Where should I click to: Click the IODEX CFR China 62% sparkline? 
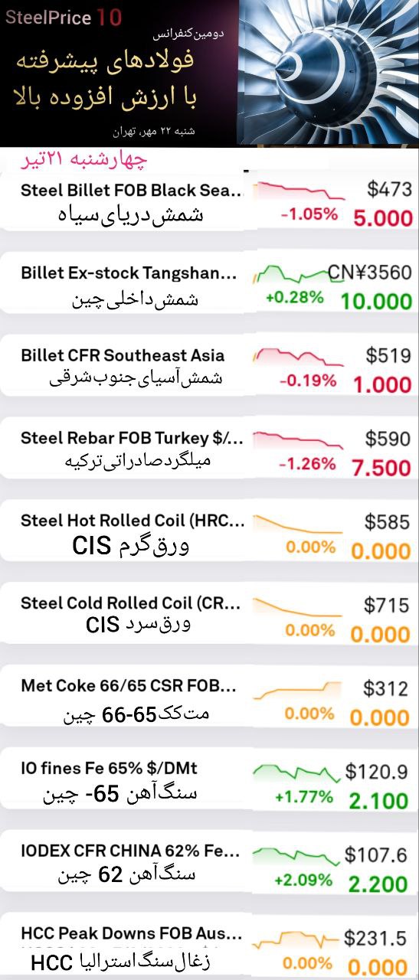point(296,854)
